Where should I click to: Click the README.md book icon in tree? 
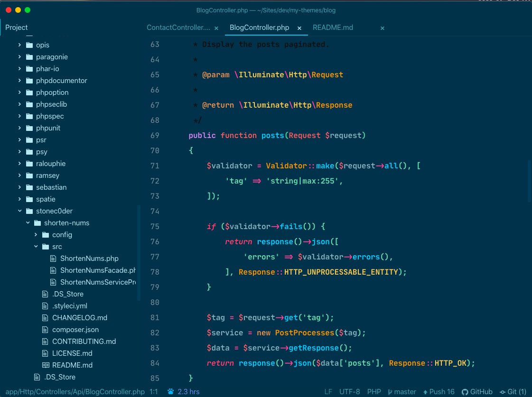(x=46, y=365)
